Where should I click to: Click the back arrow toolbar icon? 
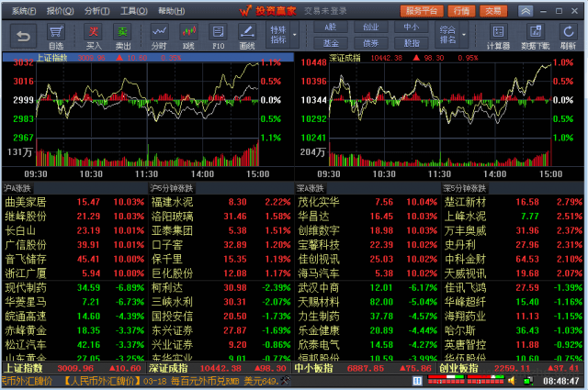click(24, 37)
